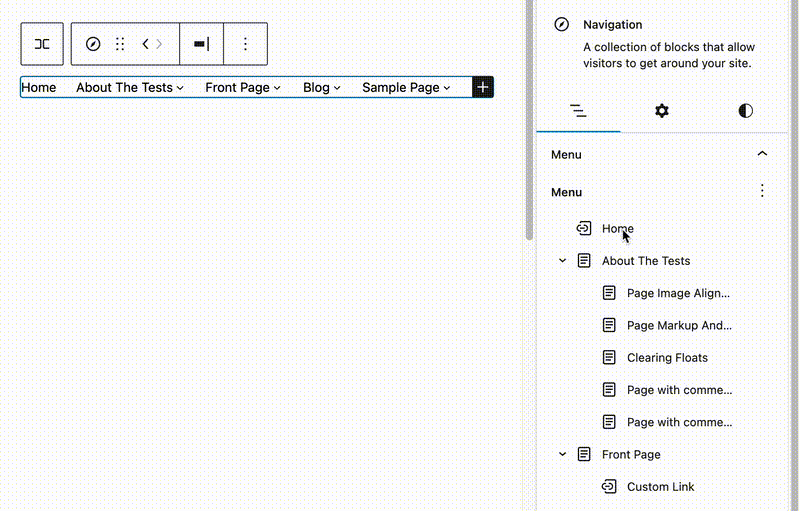
Task: Click the editor canvas vertical scrollbar
Action: click(529, 120)
